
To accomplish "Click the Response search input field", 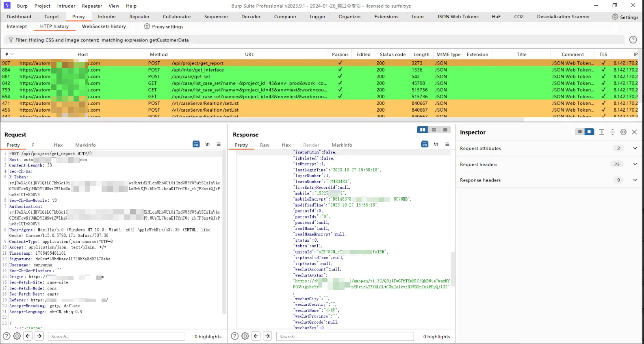I will pos(345,336).
